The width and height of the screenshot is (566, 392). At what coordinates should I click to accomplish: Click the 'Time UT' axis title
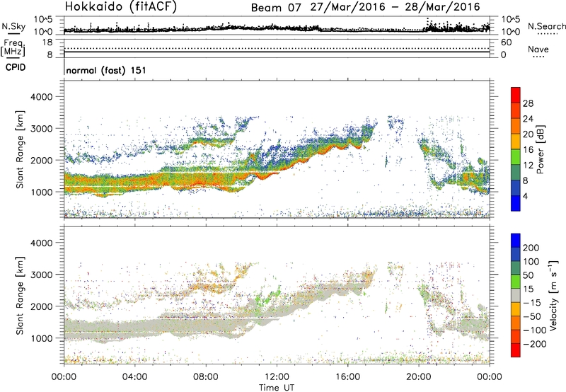(277, 388)
